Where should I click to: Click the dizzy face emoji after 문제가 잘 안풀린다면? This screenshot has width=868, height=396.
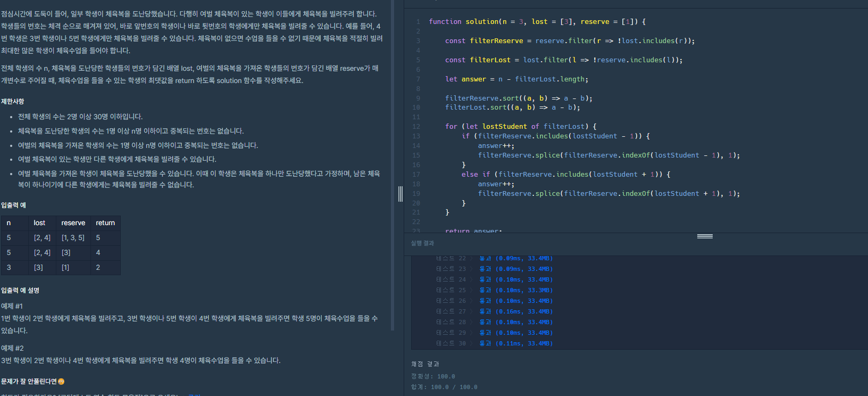pyautogui.click(x=61, y=382)
